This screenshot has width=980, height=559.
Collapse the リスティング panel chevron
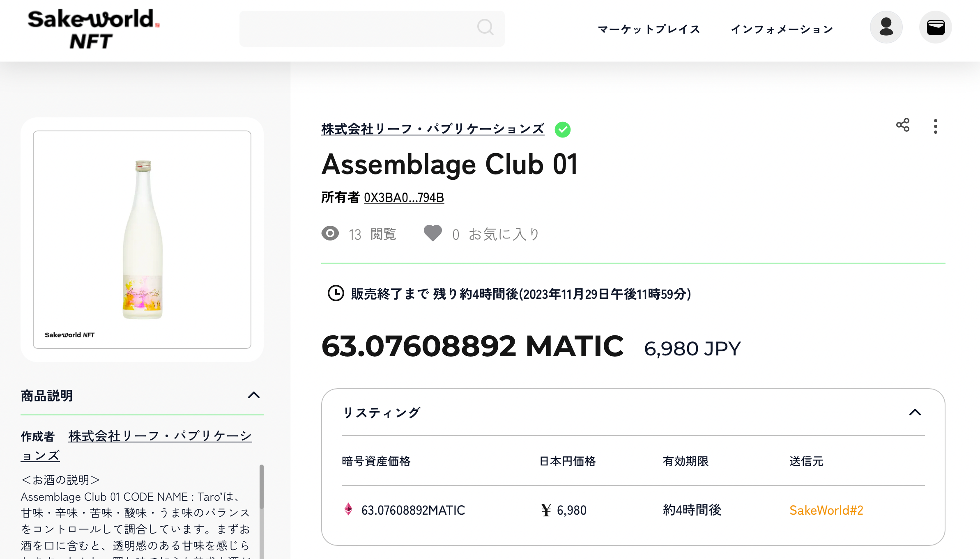(915, 412)
